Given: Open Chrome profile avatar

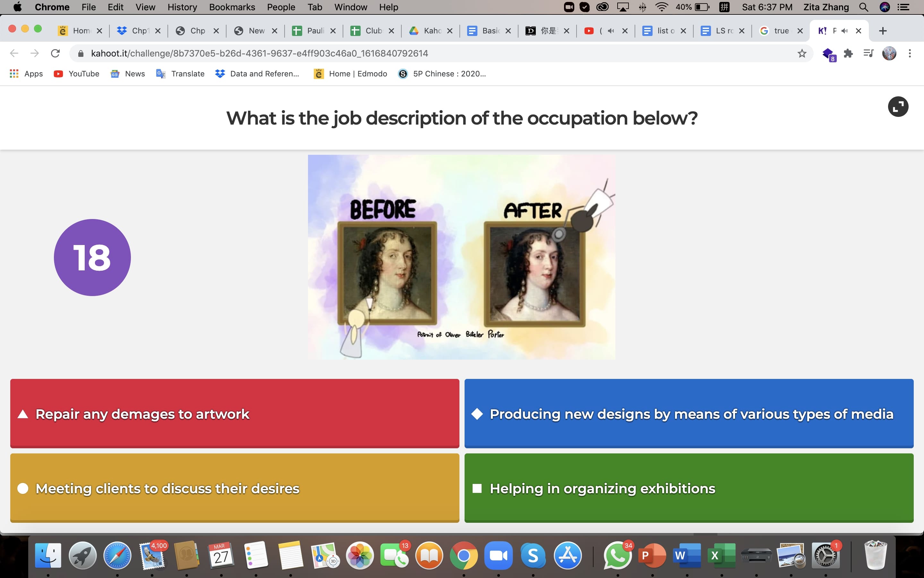Looking at the screenshot, I should (x=889, y=53).
